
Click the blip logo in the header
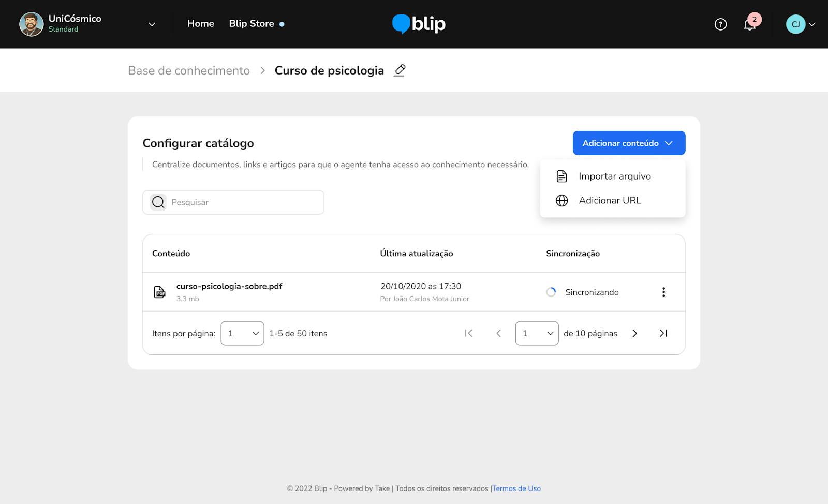click(419, 24)
